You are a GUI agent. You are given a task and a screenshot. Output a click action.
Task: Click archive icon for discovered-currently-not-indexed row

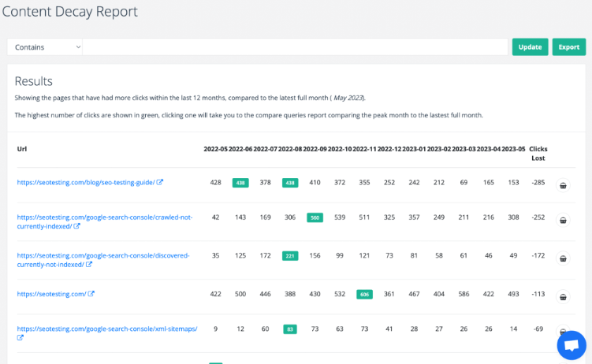pyautogui.click(x=563, y=258)
